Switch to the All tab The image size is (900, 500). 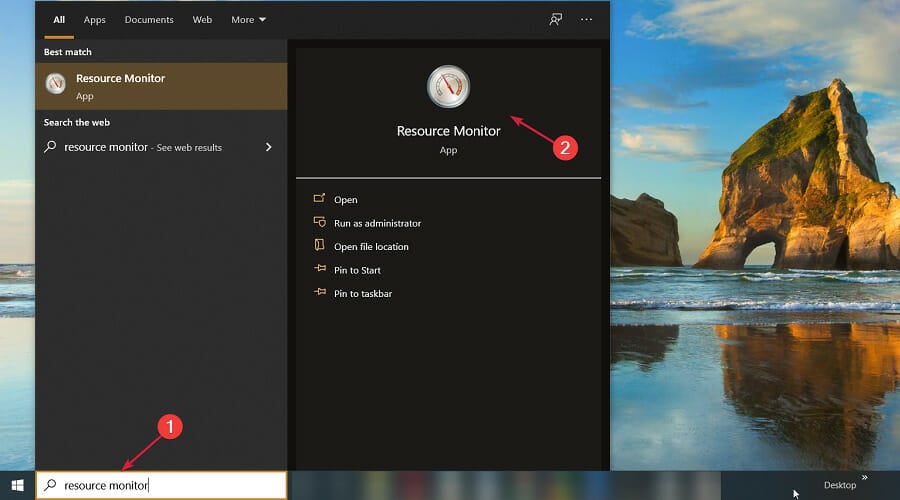tap(59, 20)
